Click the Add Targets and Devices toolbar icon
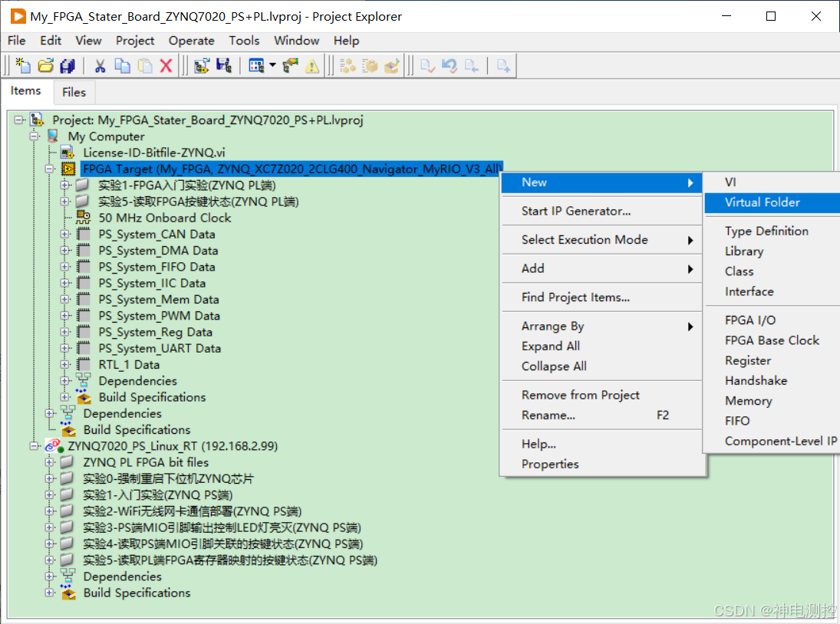The width and height of the screenshot is (840, 624). click(x=202, y=65)
